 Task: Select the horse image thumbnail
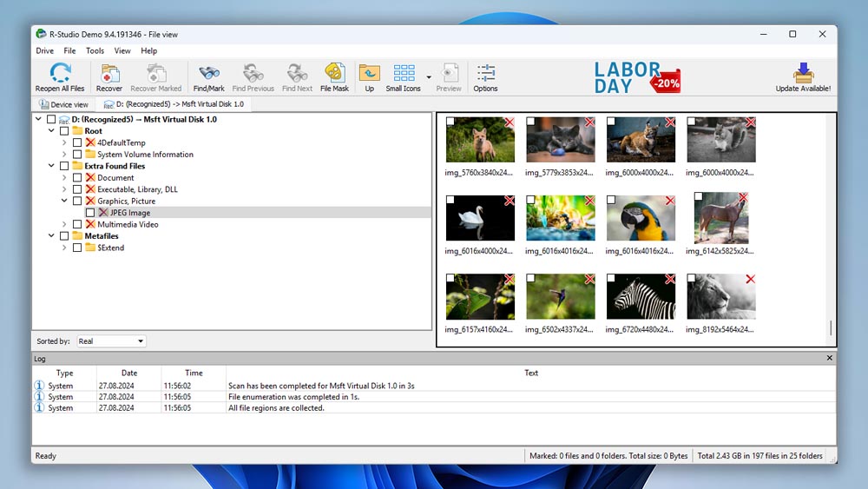(721, 218)
